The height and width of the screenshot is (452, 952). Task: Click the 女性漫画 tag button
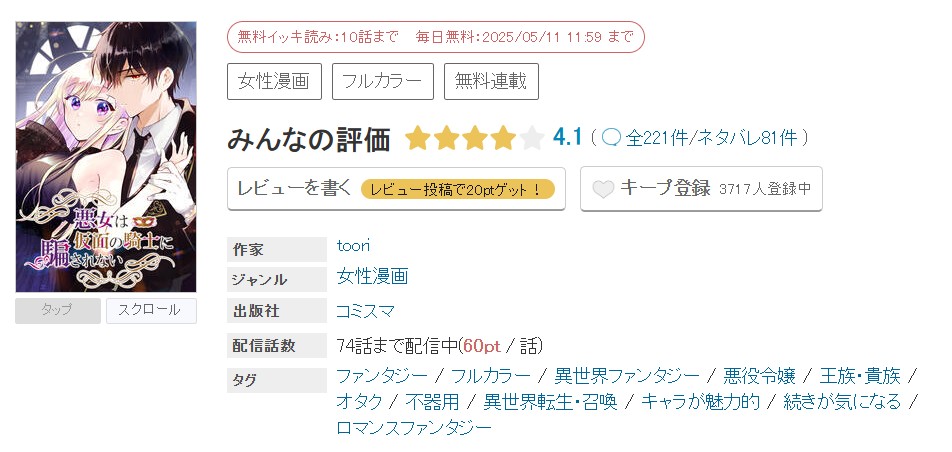pos(274,81)
